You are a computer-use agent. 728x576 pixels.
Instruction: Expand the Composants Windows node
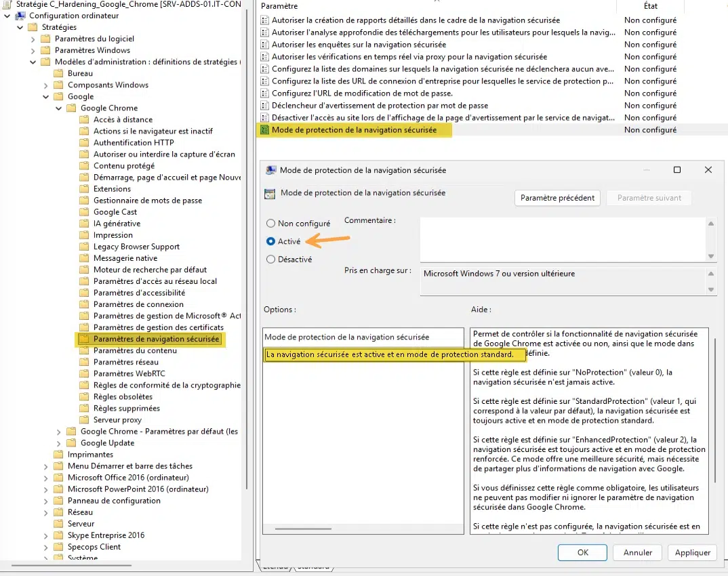tap(45, 85)
